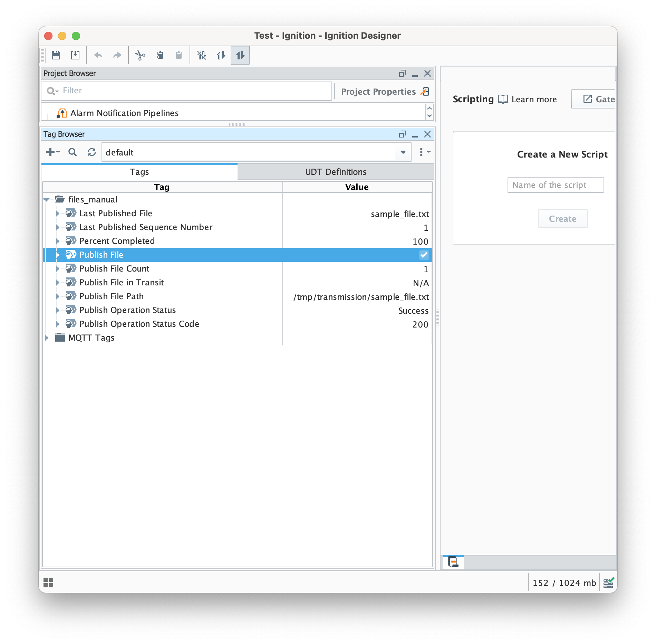Click the files_manual folder icon
This screenshot has width=656, height=644.
(60, 199)
